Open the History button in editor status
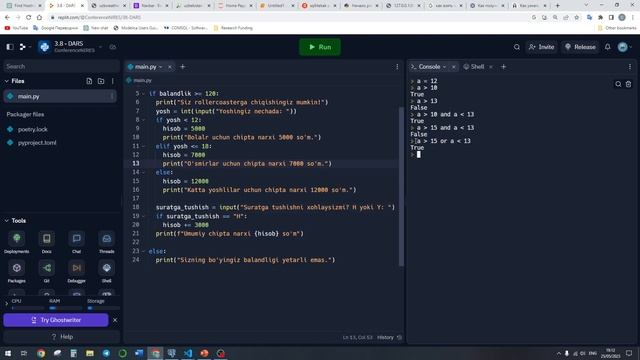 (389, 338)
